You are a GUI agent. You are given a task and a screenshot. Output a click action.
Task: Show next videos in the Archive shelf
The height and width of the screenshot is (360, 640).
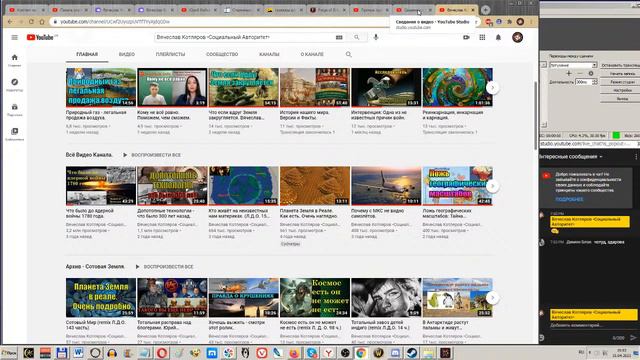[x=493, y=298]
